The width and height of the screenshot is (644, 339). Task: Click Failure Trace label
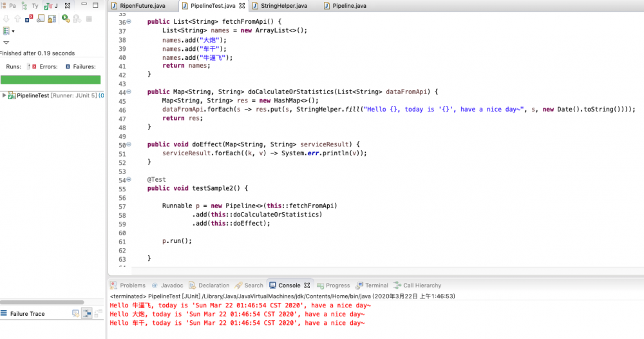coord(27,313)
